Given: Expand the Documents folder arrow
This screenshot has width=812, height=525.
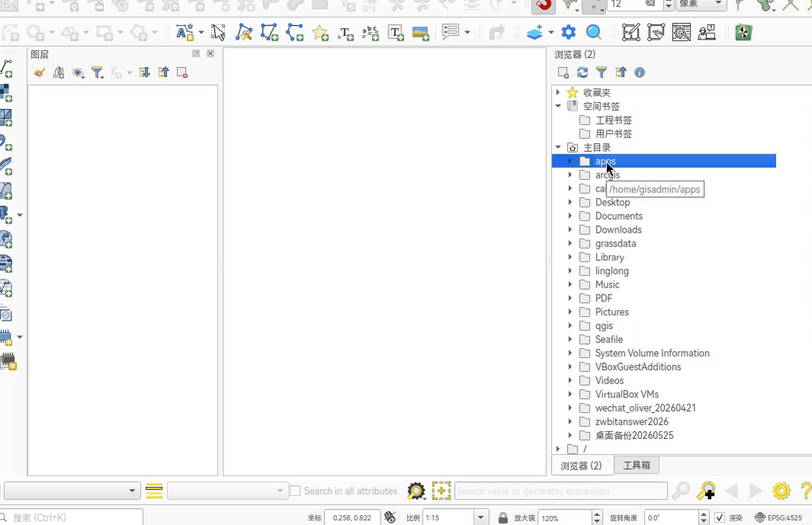Looking at the screenshot, I should [570, 216].
